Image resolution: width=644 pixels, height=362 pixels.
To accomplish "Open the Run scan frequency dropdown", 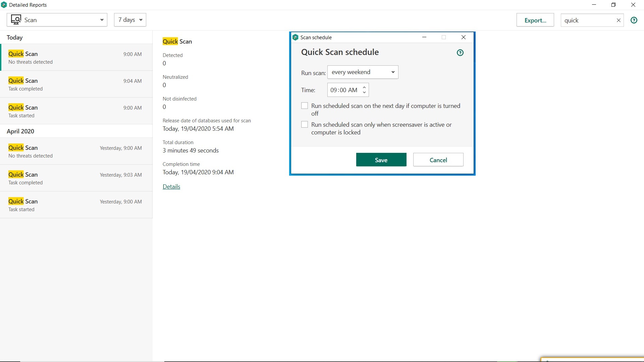I will pos(363,72).
